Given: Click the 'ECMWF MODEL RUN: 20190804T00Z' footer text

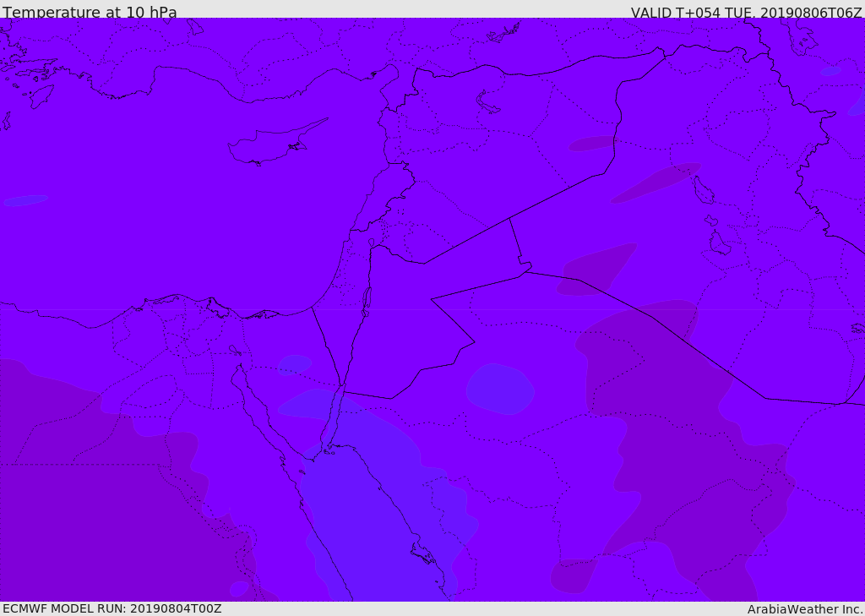Looking at the screenshot, I should 112,608.
